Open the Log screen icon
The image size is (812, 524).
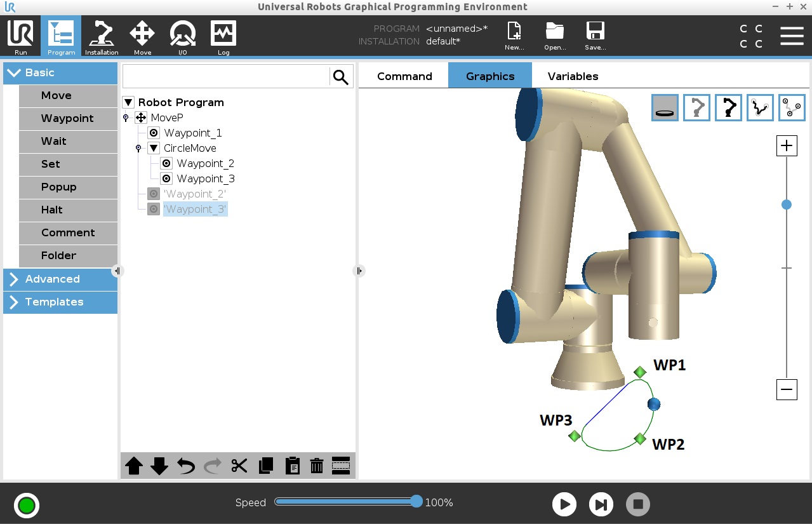pos(223,37)
